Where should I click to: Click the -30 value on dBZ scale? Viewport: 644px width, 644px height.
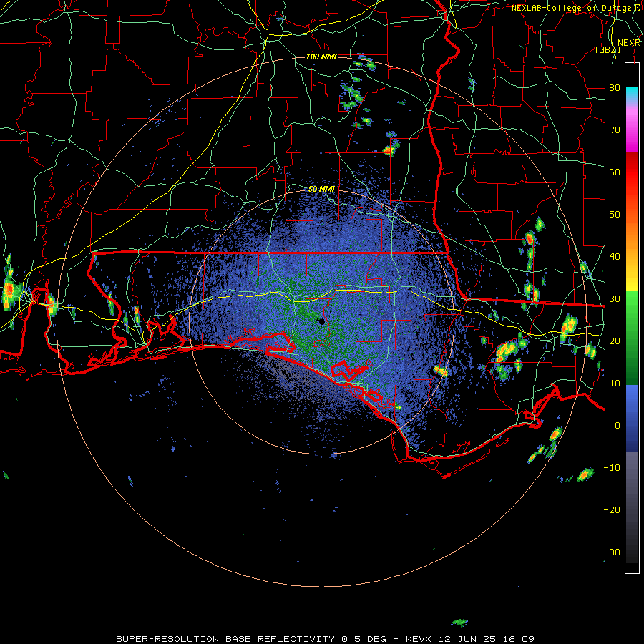[x=612, y=552]
